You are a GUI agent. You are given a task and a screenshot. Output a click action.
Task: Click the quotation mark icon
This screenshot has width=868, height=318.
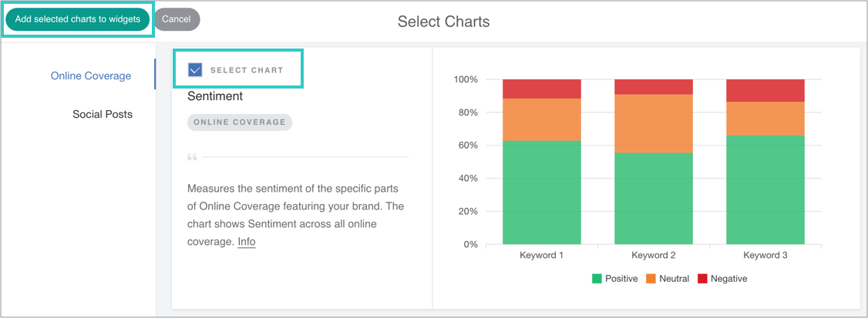coord(192,157)
